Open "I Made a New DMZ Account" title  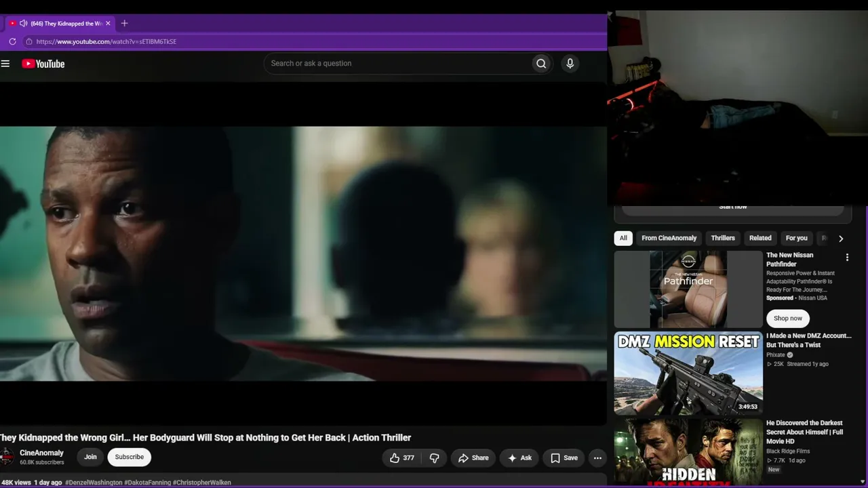click(x=809, y=340)
